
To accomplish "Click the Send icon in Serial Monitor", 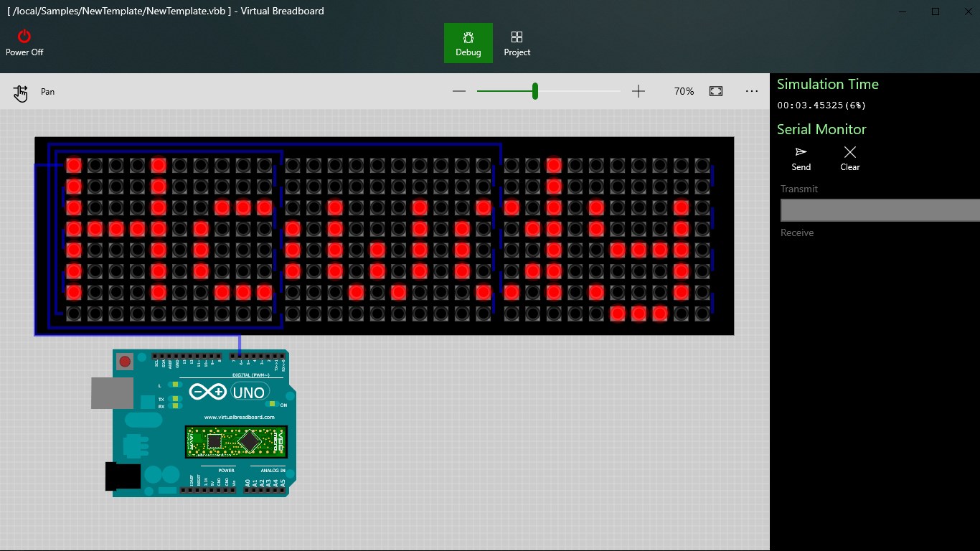I will click(x=801, y=152).
